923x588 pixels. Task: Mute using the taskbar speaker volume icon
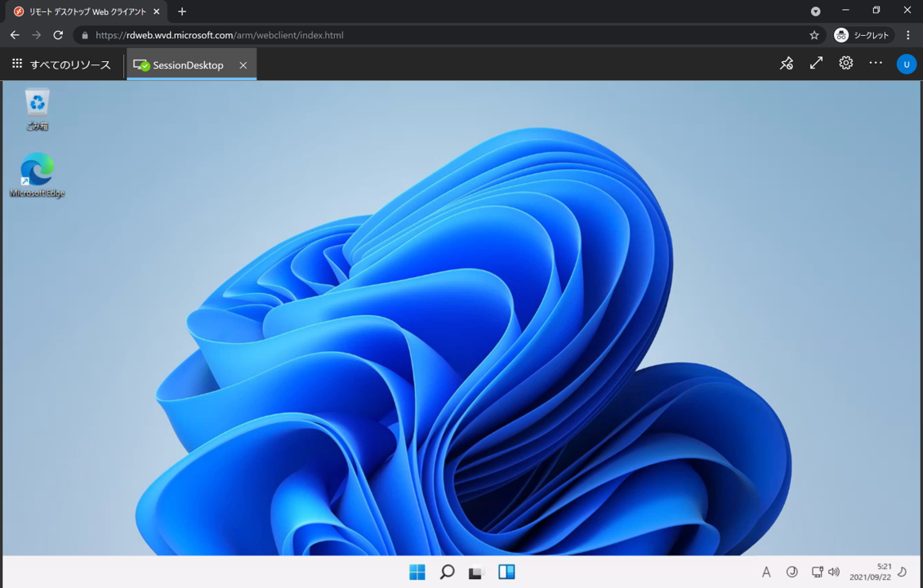point(834,572)
